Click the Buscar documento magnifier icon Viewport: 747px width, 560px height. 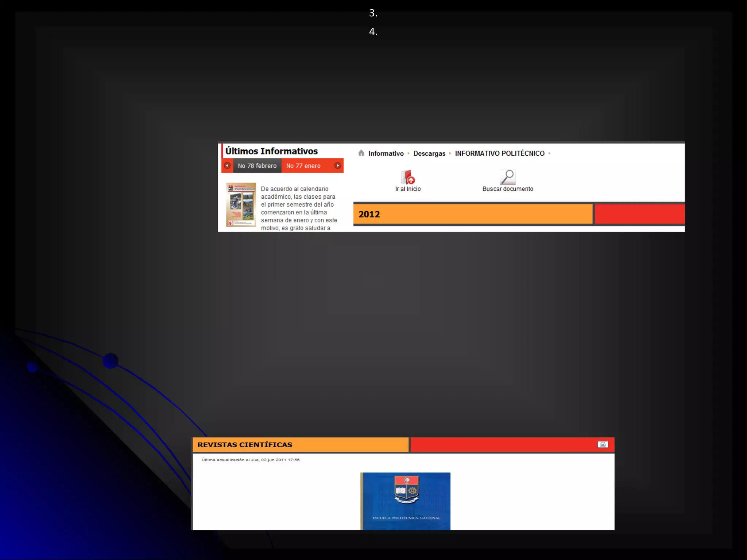pyautogui.click(x=507, y=177)
